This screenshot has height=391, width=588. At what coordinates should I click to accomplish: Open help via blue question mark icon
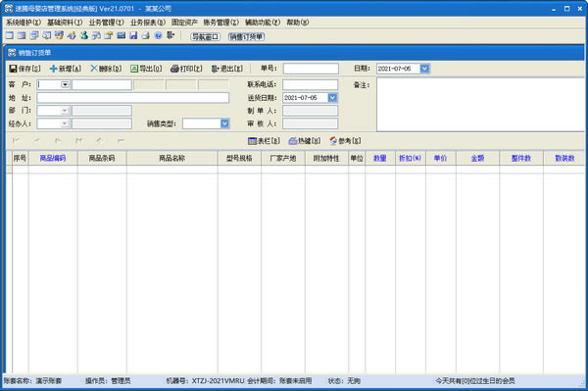point(158,35)
